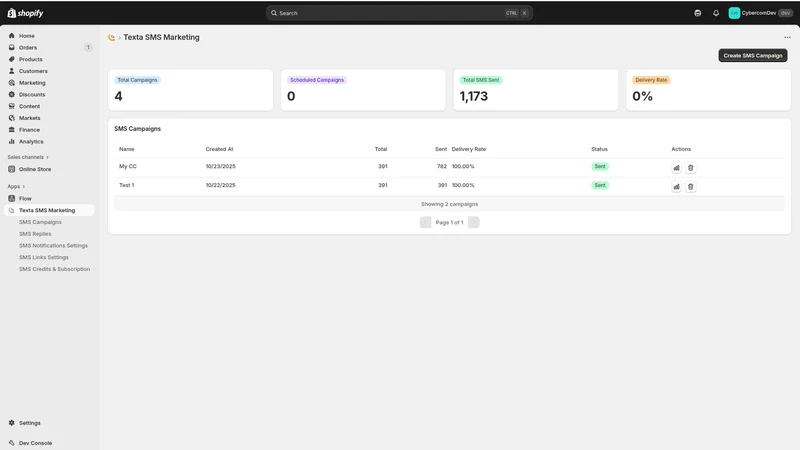The width and height of the screenshot is (800, 450).
Task: Click the Total SMS Sent label
Action: click(481, 80)
